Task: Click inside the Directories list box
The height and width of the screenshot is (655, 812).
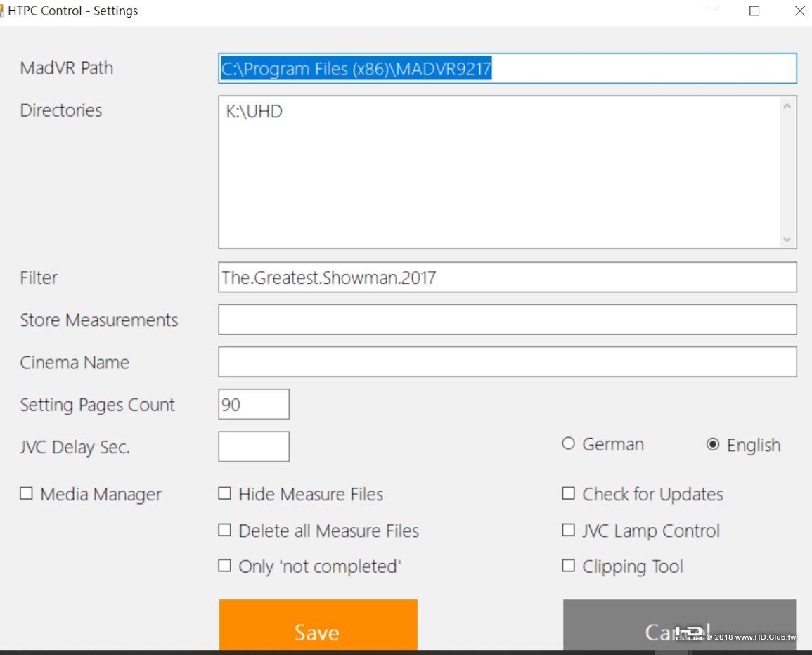Action: coord(500,172)
